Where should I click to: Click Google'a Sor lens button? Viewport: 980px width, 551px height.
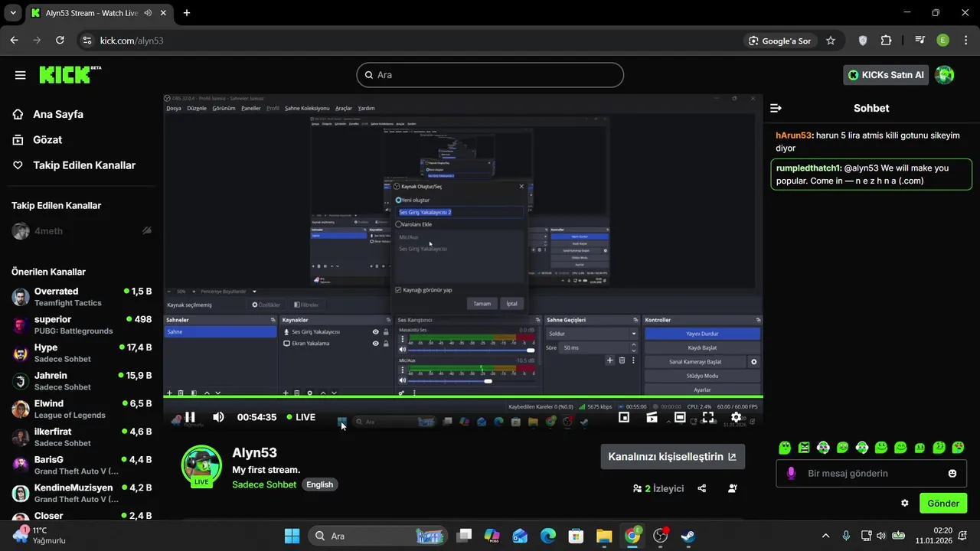pyautogui.click(x=780, y=41)
